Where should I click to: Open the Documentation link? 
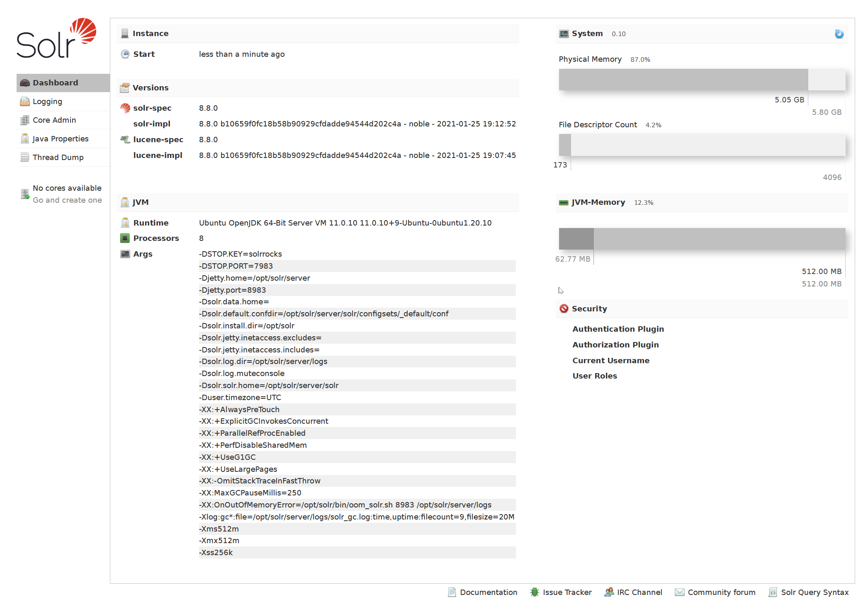[x=488, y=592]
